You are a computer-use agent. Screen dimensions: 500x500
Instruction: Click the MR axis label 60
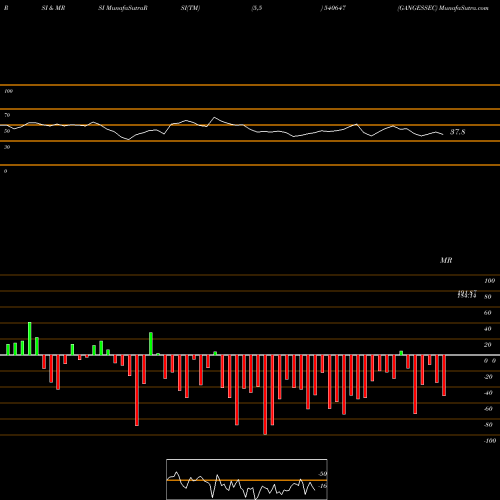pyautogui.click(x=487, y=313)
